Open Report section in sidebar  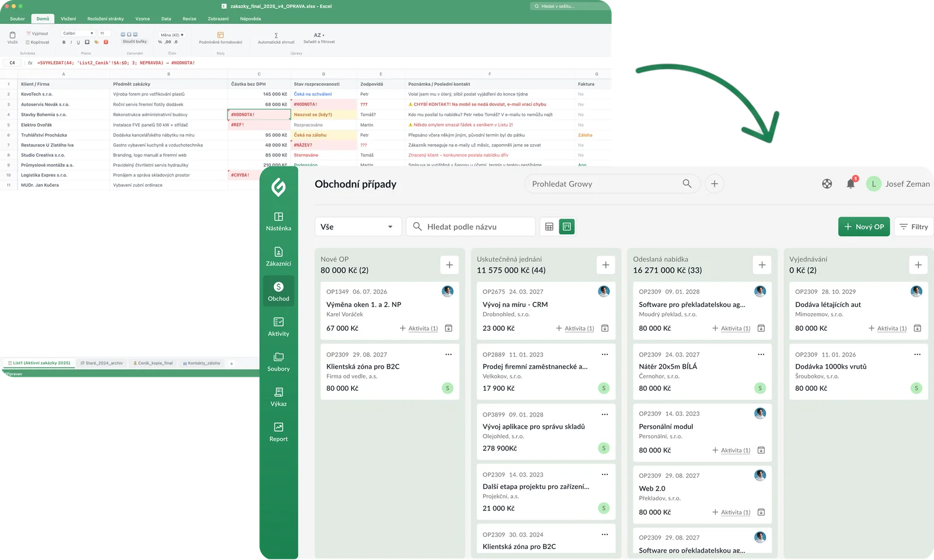coord(278,432)
